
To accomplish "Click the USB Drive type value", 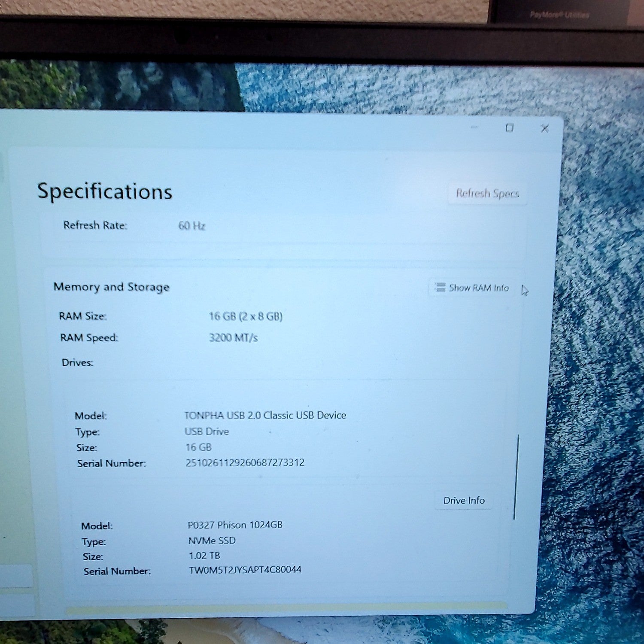I will (x=207, y=431).
